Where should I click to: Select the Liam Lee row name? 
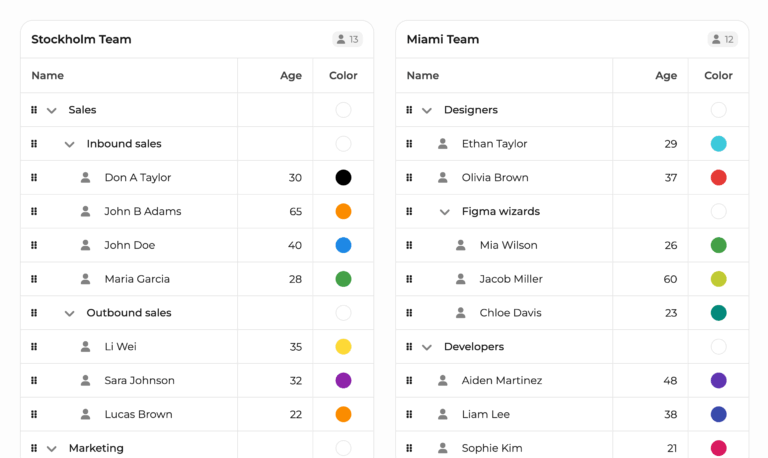[x=485, y=414]
